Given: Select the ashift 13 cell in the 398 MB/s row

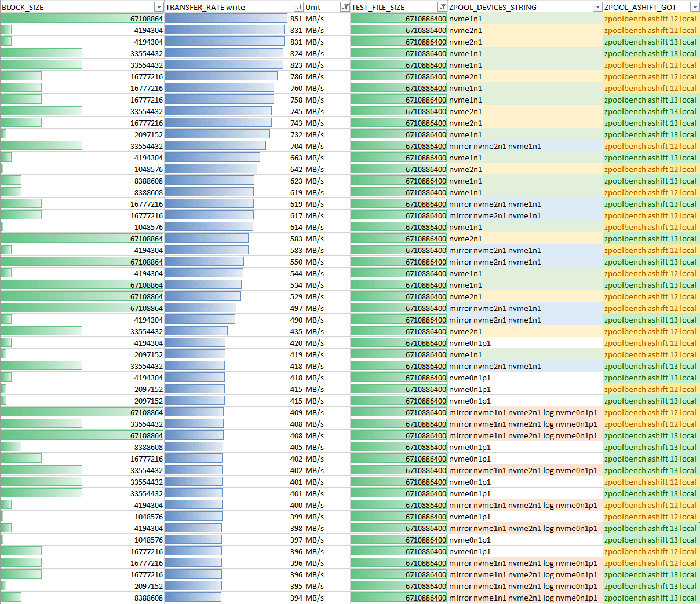Looking at the screenshot, I should click(651, 528).
